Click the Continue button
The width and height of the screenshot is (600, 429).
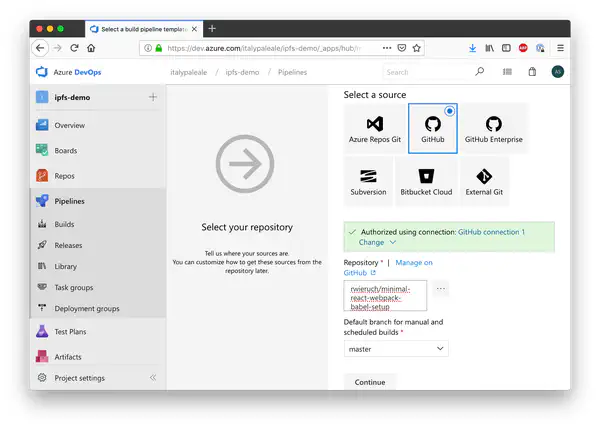pyautogui.click(x=369, y=382)
